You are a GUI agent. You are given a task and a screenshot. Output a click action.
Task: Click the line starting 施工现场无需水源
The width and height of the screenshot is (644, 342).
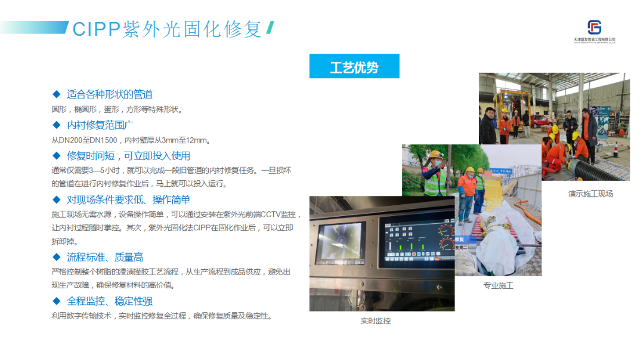(177, 214)
